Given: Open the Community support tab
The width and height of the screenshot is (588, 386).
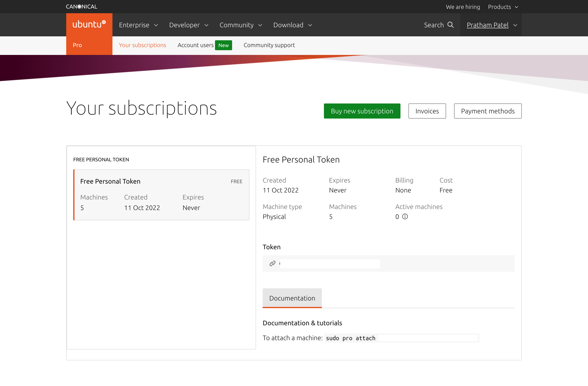Looking at the screenshot, I should point(269,45).
